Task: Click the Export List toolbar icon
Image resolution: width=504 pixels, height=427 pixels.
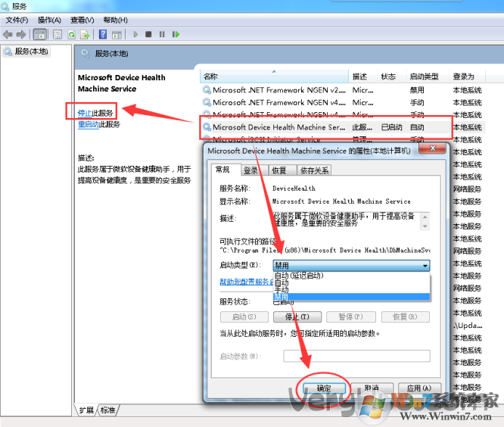Action: click(x=85, y=34)
